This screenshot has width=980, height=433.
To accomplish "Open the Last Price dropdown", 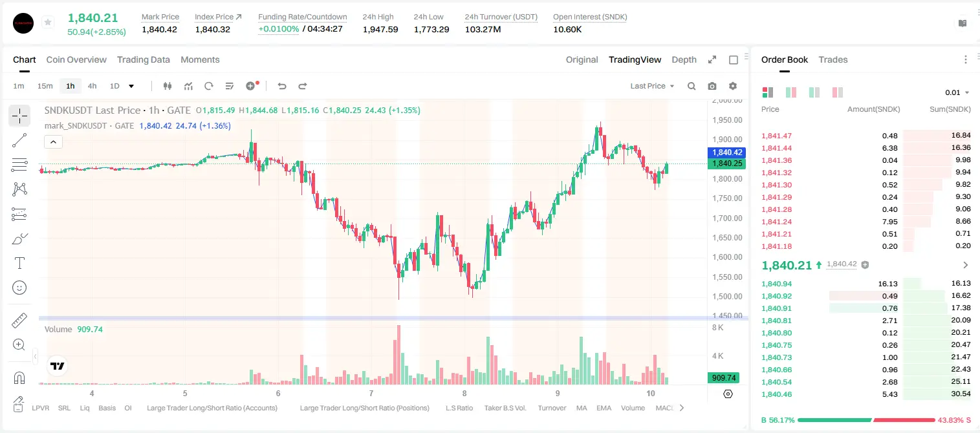I will tap(652, 86).
